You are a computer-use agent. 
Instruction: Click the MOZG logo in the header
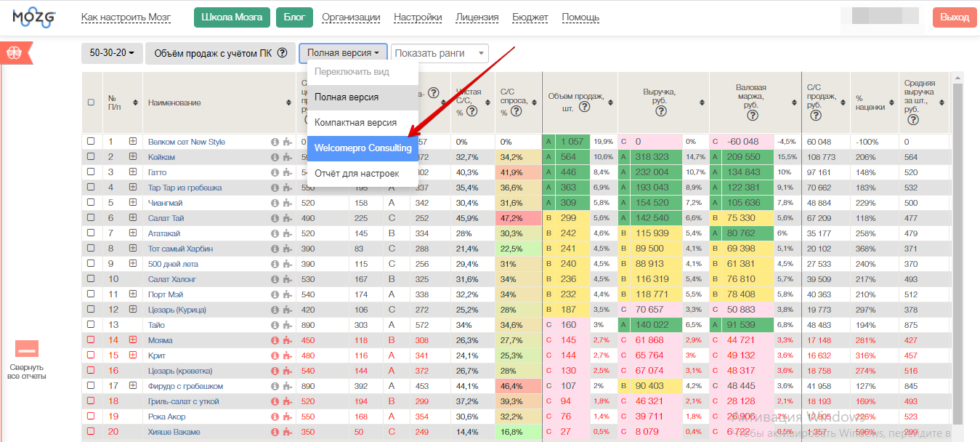click(x=33, y=17)
